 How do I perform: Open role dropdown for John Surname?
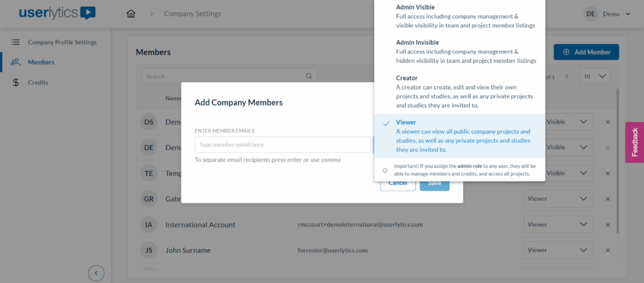[x=558, y=250]
